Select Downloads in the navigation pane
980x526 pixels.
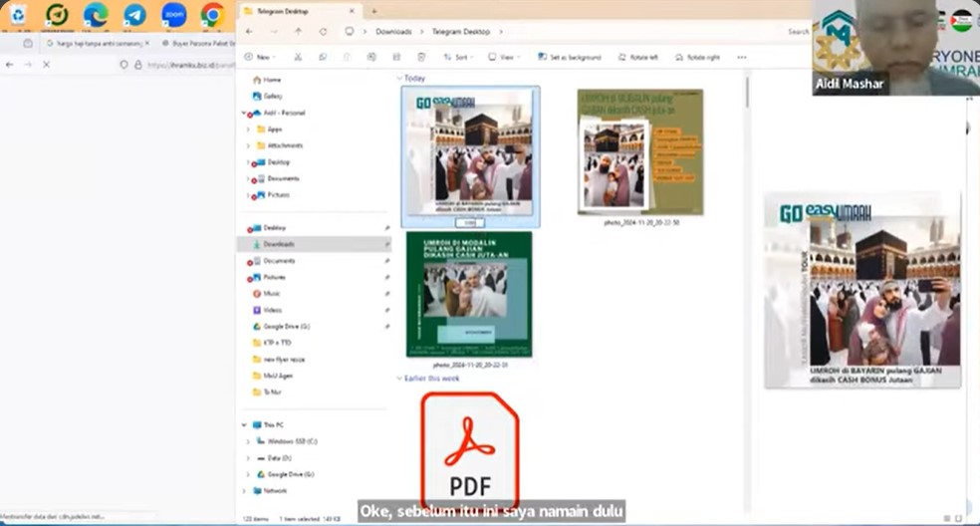(x=278, y=243)
